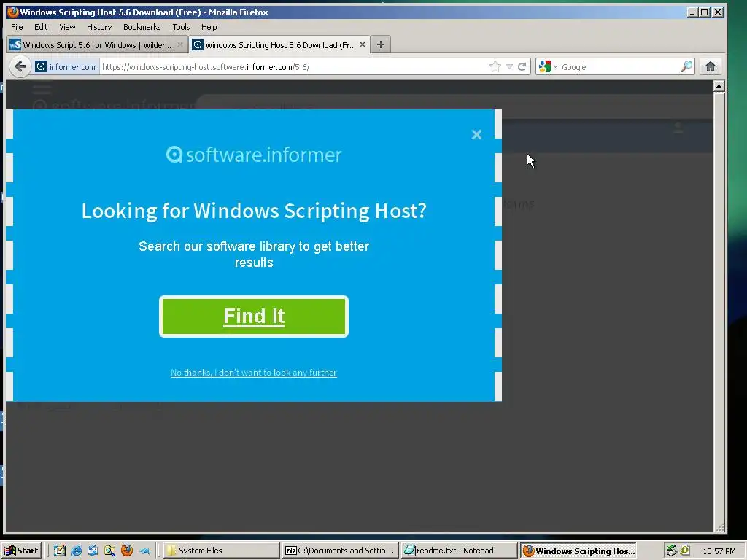Close the software.informer popup with X
The height and width of the screenshot is (560, 747).
[476, 135]
